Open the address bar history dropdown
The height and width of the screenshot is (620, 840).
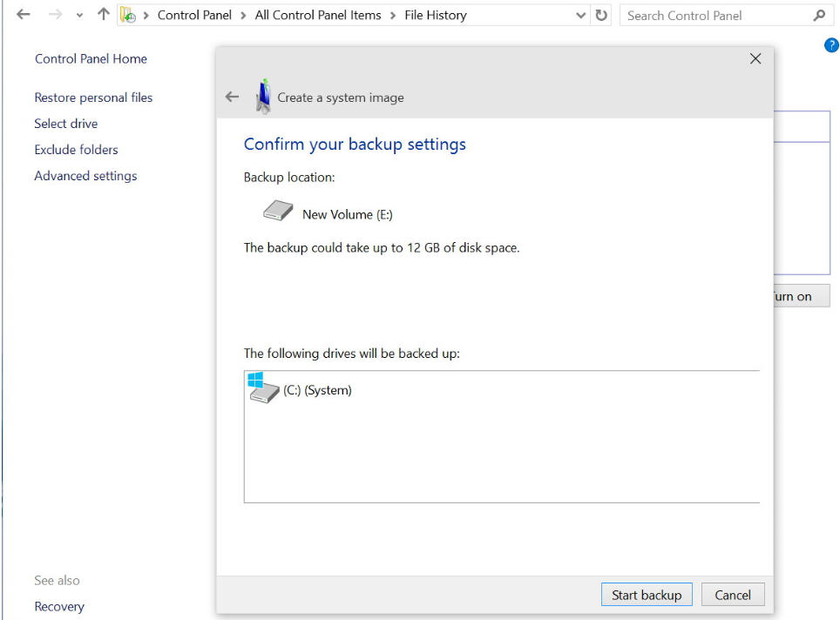(580, 16)
